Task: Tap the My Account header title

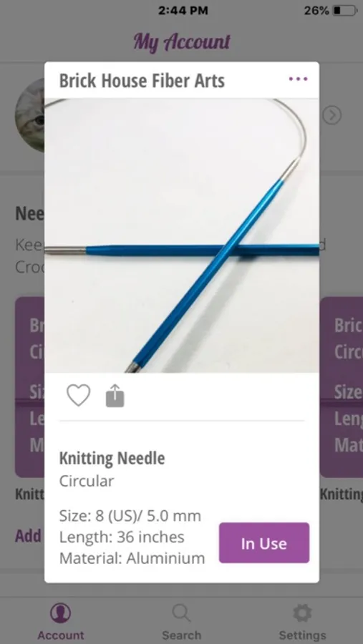Action: (182, 42)
